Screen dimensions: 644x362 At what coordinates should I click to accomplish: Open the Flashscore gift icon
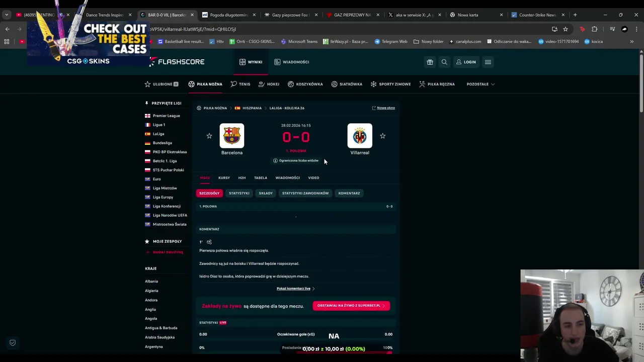[x=430, y=62]
